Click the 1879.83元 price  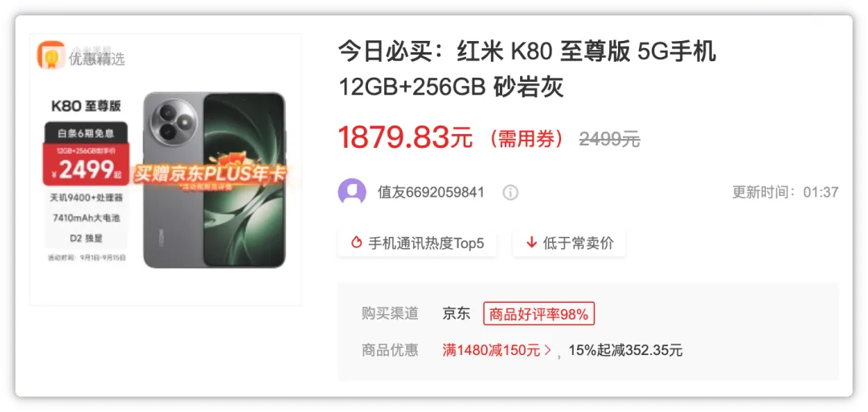click(404, 137)
